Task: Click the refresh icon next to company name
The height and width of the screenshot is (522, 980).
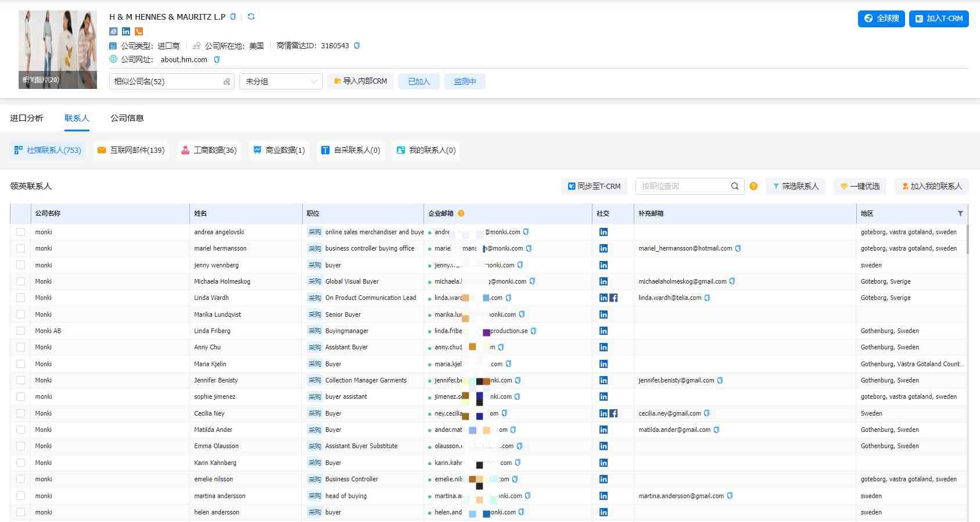Action: [x=251, y=17]
